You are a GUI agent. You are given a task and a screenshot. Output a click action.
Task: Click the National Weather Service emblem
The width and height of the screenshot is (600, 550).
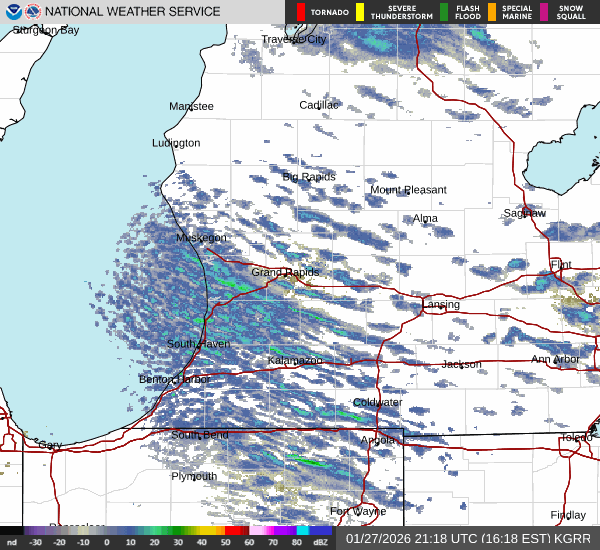click(32, 12)
